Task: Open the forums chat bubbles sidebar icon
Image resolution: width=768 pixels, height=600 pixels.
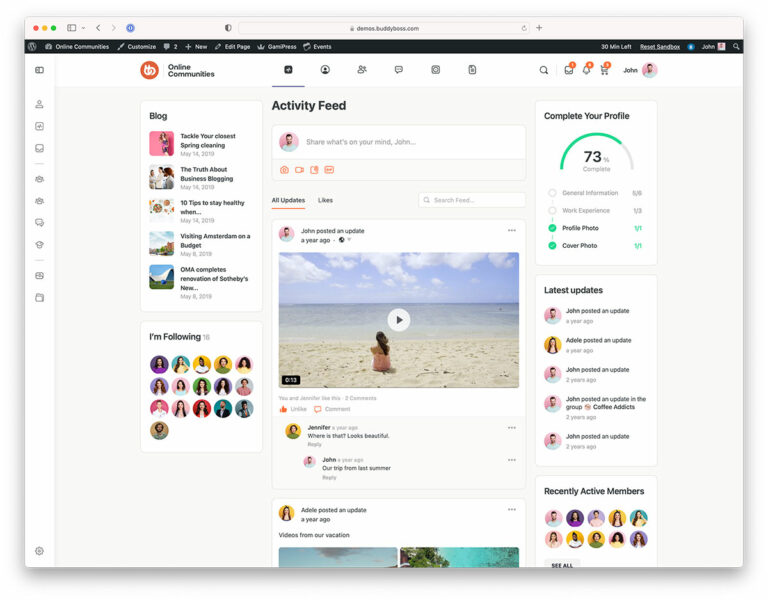Action: click(x=39, y=222)
